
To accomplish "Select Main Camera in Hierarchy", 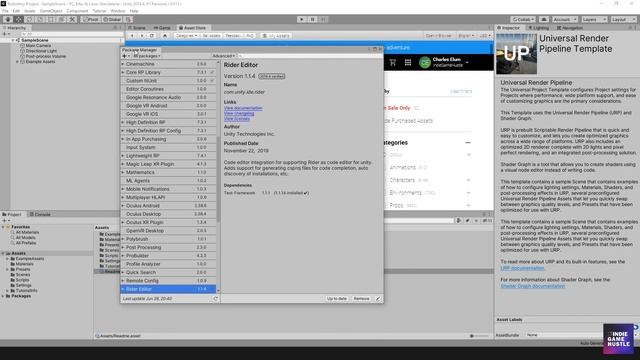I will (x=38, y=46).
